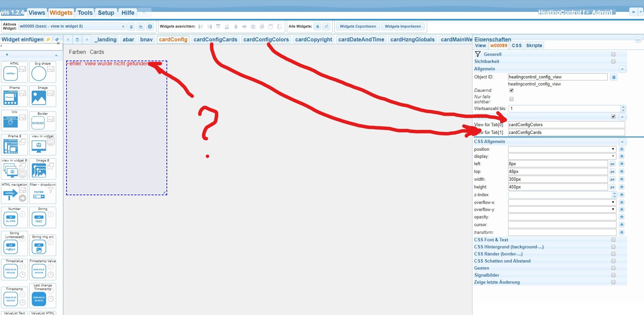The image size is (644, 315).
Task: Click Widgets Importieren button
Action: pyautogui.click(x=403, y=26)
